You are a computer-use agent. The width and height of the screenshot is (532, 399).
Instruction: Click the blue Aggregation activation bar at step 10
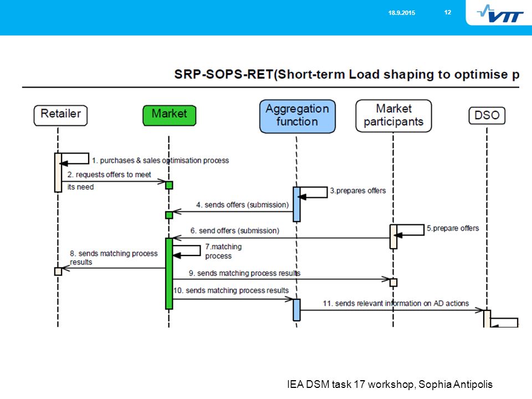point(296,310)
